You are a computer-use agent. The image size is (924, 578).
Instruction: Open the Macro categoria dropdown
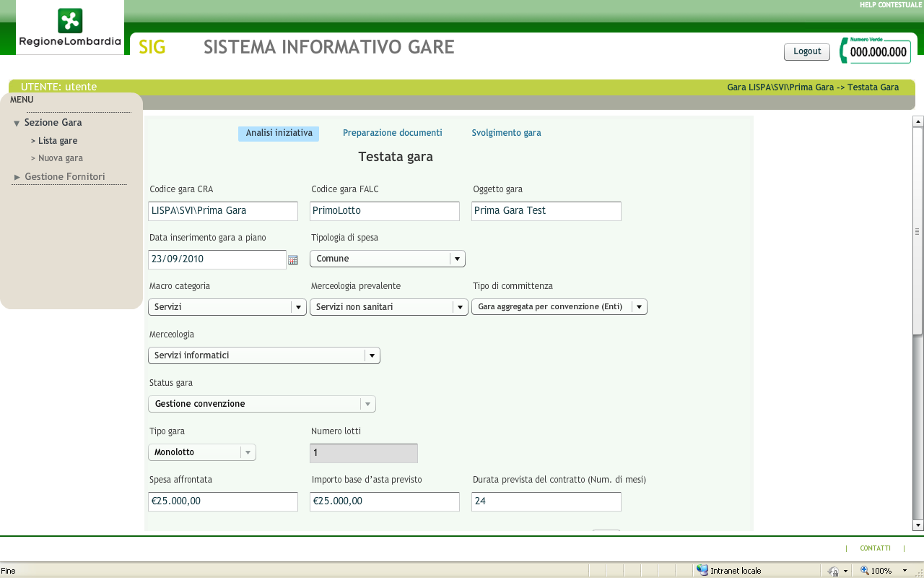point(227,307)
